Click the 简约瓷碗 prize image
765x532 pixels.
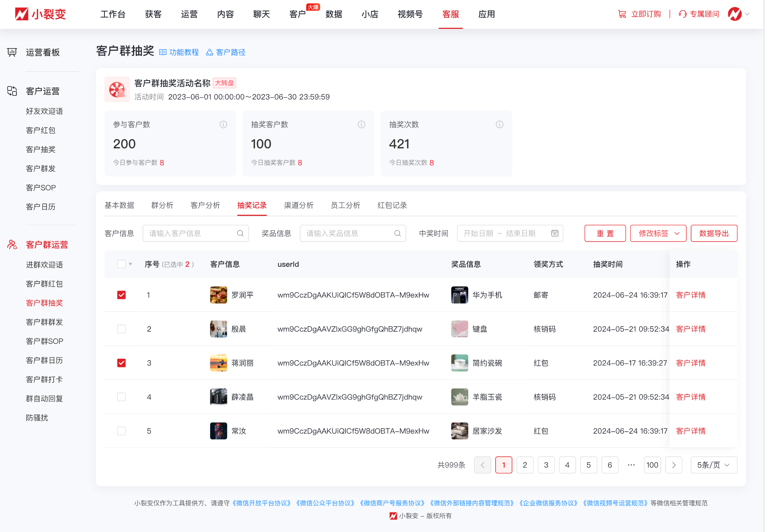pos(460,363)
